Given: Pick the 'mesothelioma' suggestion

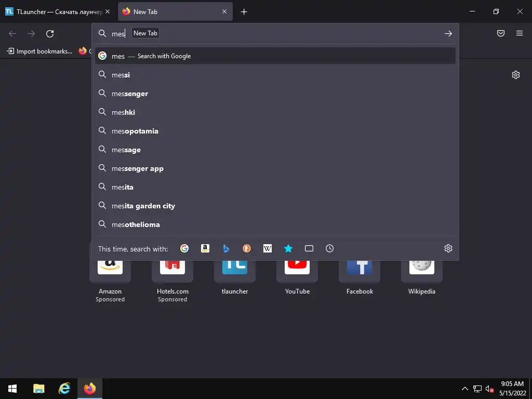Looking at the screenshot, I should click(x=275, y=224).
